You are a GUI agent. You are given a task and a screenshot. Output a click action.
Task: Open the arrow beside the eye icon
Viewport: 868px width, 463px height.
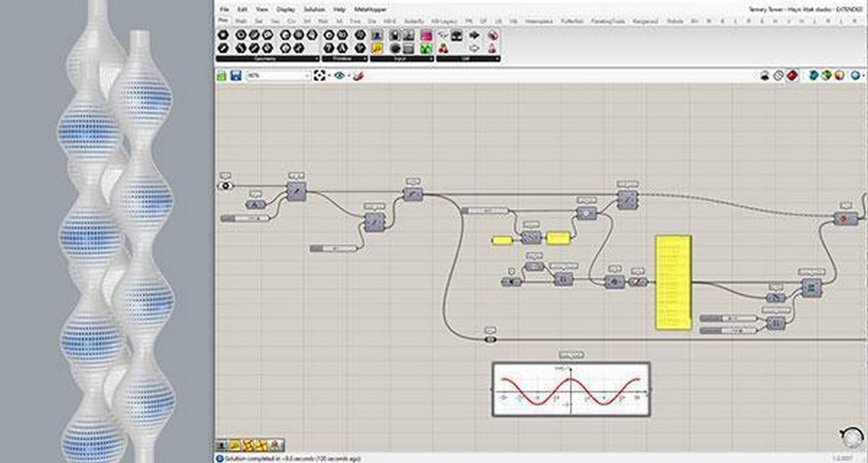(x=348, y=75)
